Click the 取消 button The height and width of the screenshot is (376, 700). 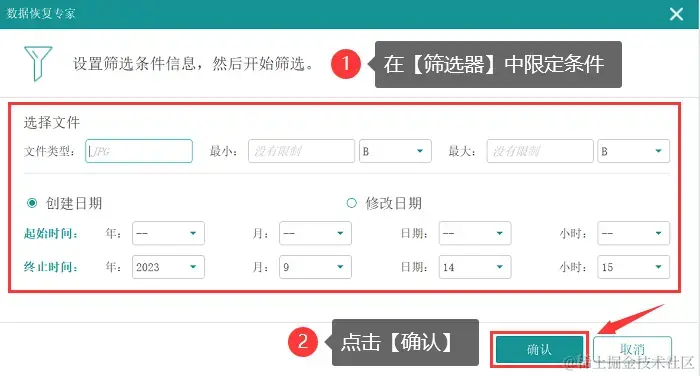pos(633,349)
